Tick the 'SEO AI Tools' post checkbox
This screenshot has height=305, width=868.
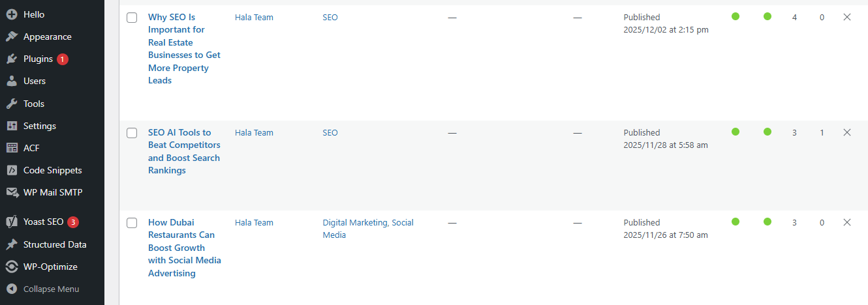[x=132, y=133]
